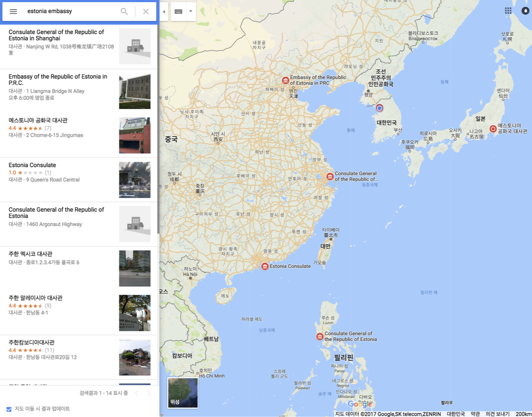Click the search magnifier icon
This screenshot has width=532, height=417.
pos(124,11)
